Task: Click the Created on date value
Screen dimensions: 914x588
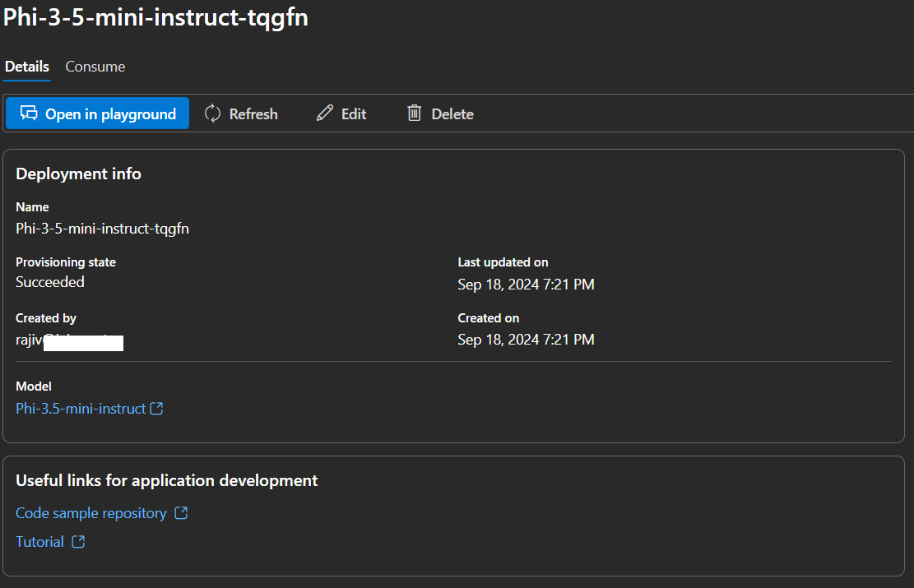Action: tap(526, 339)
